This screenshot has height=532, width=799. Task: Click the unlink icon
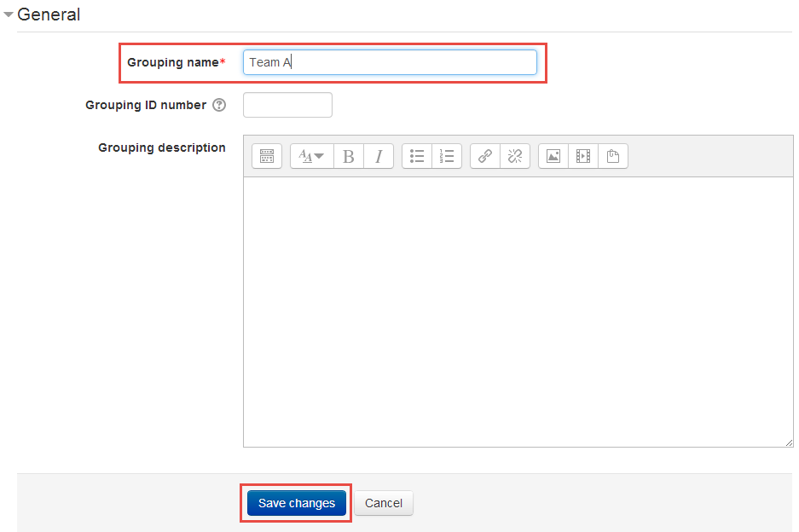(514, 156)
